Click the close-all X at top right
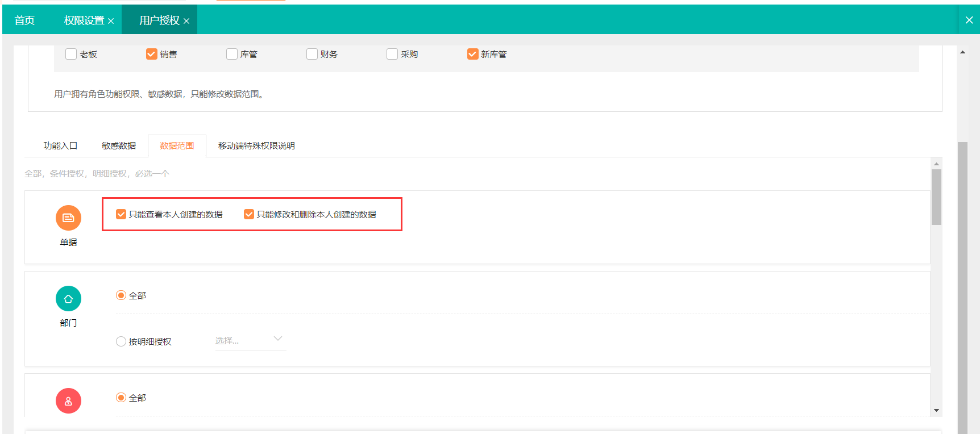980x434 pixels. click(969, 20)
